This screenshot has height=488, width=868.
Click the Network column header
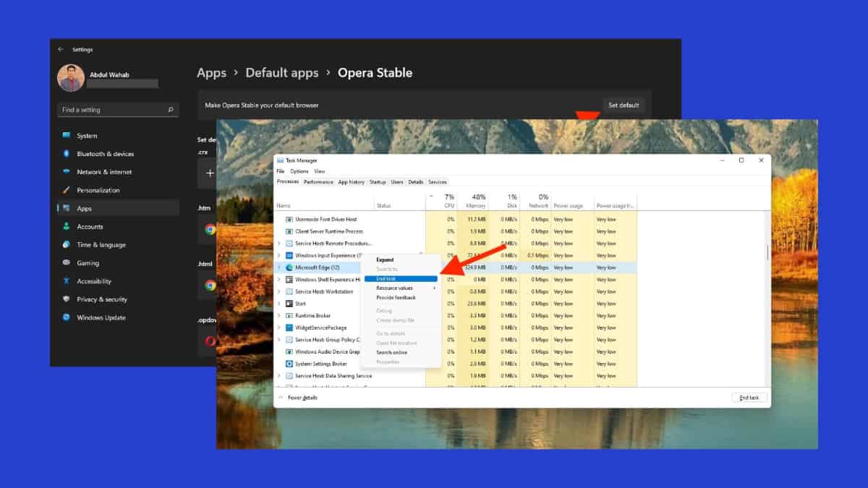(535, 201)
